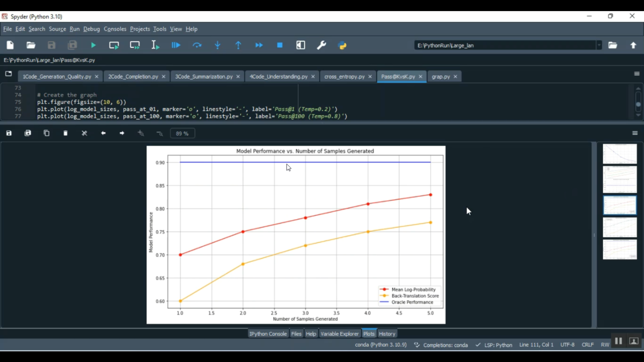Click the Run current cell icon
Image resolution: width=644 pixels, height=362 pixels.
(114, 45)
